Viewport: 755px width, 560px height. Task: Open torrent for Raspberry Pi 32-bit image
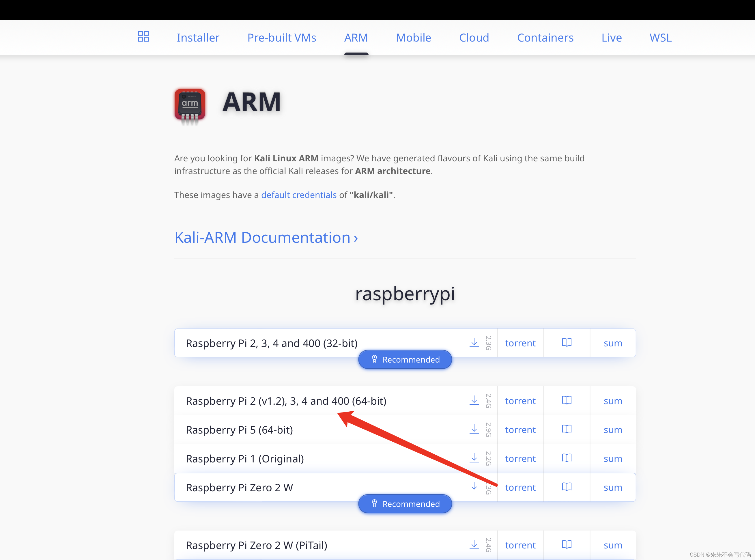[x=520, y=343]
